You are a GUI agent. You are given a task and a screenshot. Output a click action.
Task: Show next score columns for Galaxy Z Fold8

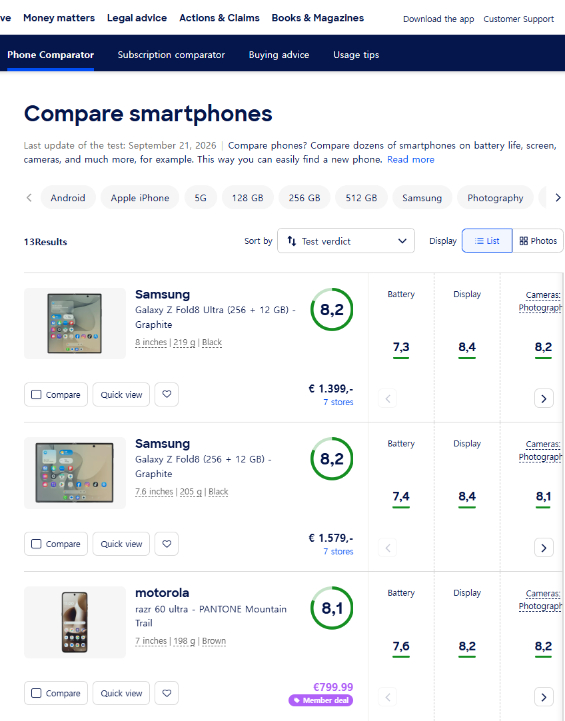pos(544,548)
